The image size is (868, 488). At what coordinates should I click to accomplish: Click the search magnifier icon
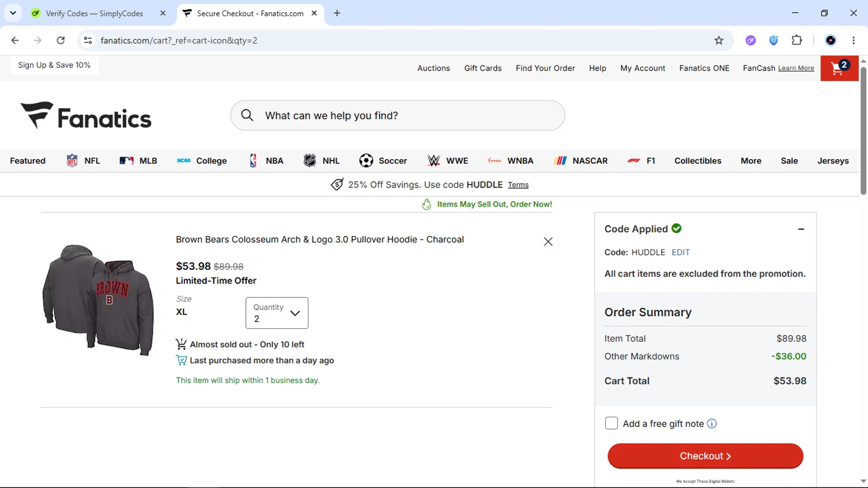tap(247, 115)
